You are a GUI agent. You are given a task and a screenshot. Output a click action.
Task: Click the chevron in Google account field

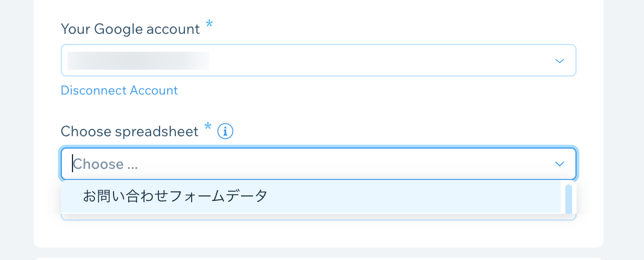click(x=559, y=61)
